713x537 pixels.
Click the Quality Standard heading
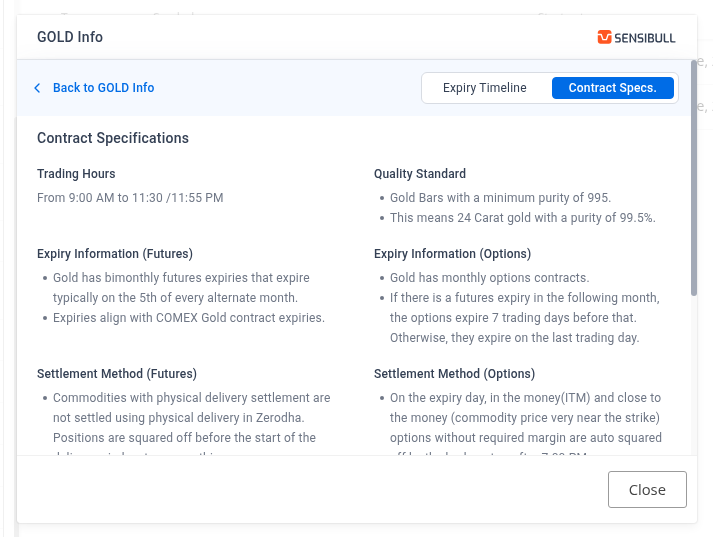[420, 174]
